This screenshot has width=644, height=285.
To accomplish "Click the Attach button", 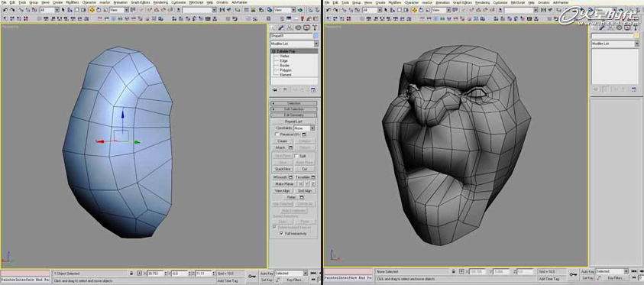I will point(281,147).
